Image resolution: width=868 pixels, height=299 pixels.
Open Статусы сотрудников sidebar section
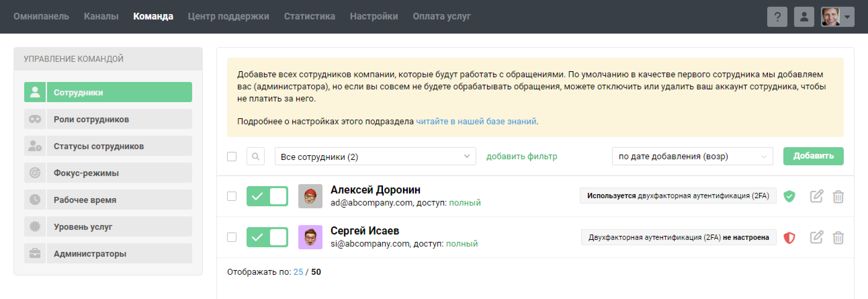pos(119,146)
